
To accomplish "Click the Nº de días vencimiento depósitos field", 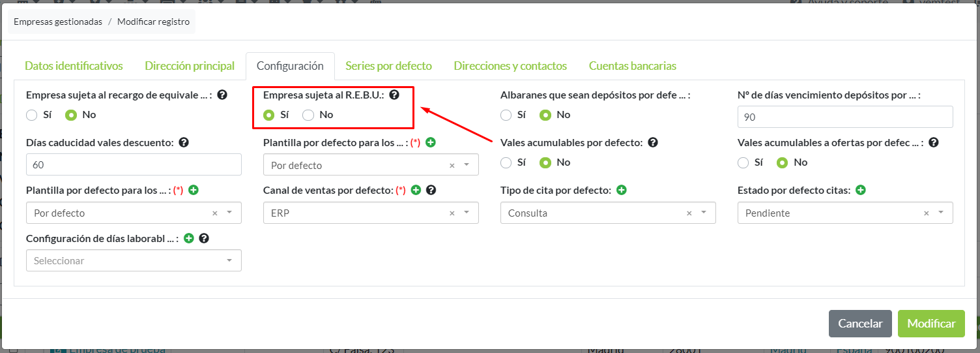I will coord(844,117).
